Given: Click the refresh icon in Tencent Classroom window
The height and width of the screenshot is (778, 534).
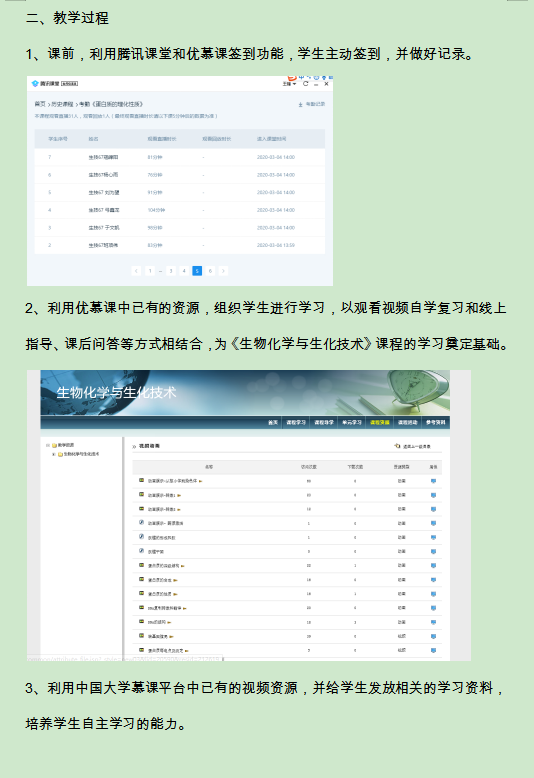Looking at the screenshot, I should 306,84.
